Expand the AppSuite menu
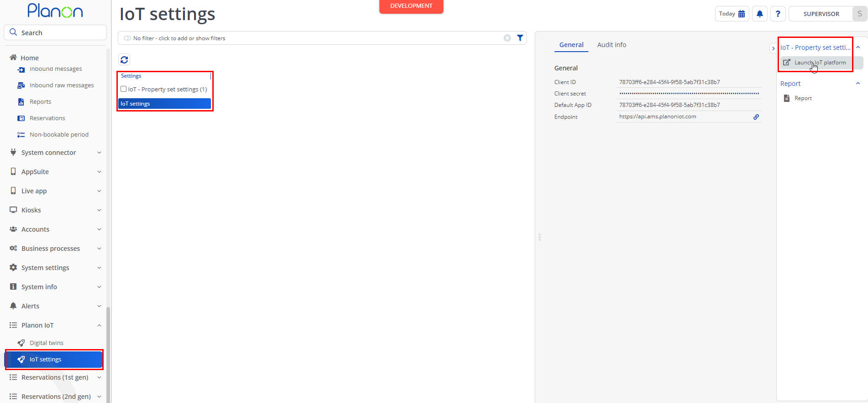The image size is (868, 403). coord(99,172)
